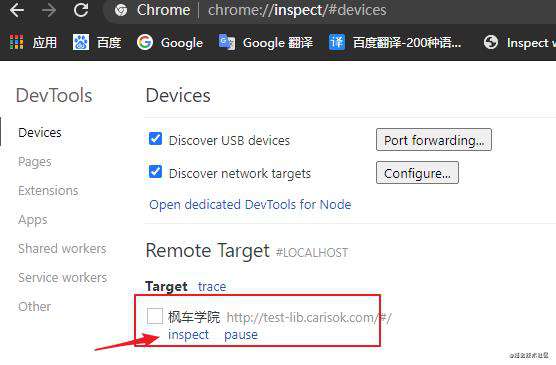Uncheck Discover network targets
Screen dimensions: 556x365
pyautogui.click(x=155, y=172)
